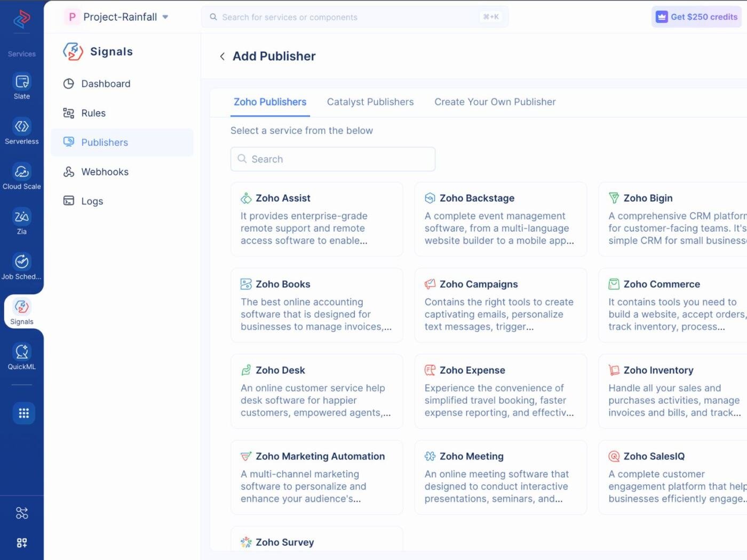Switch to the Create Your Own Publisher tab
Image resolution: width=747 pixels, height=560 pixels.
(x=495, y=102)
